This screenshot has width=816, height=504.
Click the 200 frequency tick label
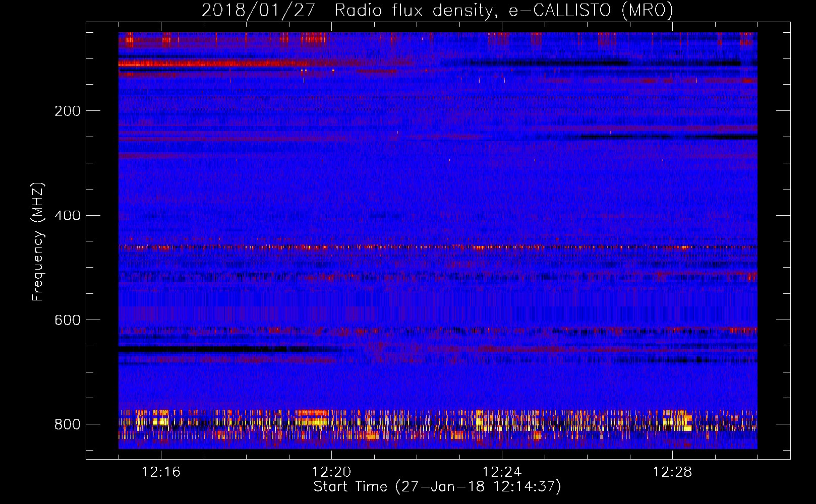[x=68, y=111]
